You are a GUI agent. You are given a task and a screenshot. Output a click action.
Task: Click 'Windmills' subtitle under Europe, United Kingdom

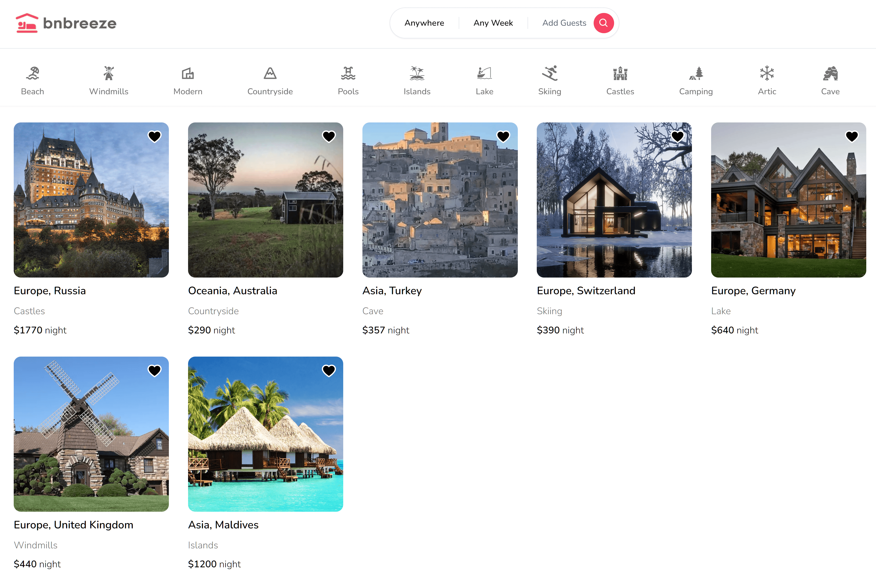coord(36,545)
